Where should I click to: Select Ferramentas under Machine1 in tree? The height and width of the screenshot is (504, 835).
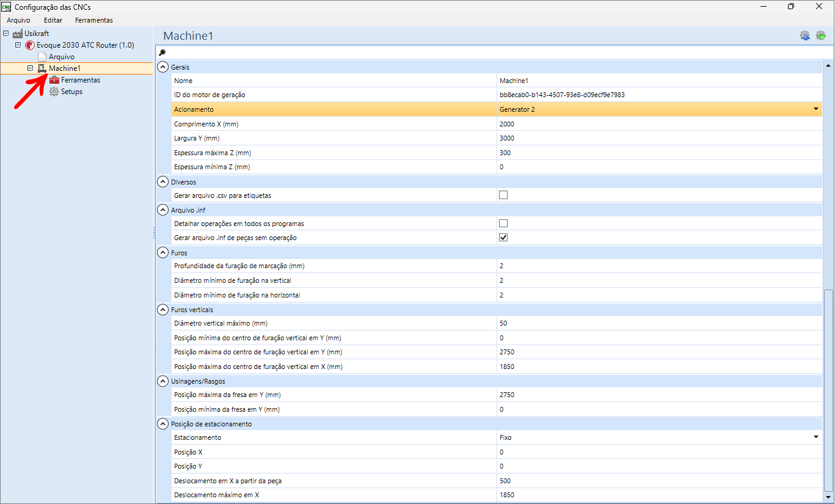pyautogui.click(x=81, y=80)
